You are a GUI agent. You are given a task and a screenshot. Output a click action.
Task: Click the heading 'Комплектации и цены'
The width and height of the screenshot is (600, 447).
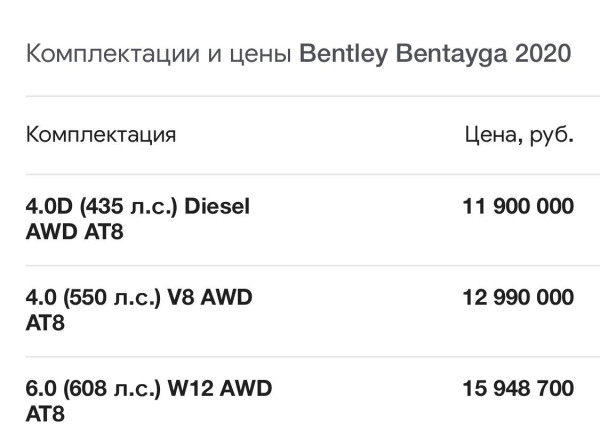coord(159,54)
